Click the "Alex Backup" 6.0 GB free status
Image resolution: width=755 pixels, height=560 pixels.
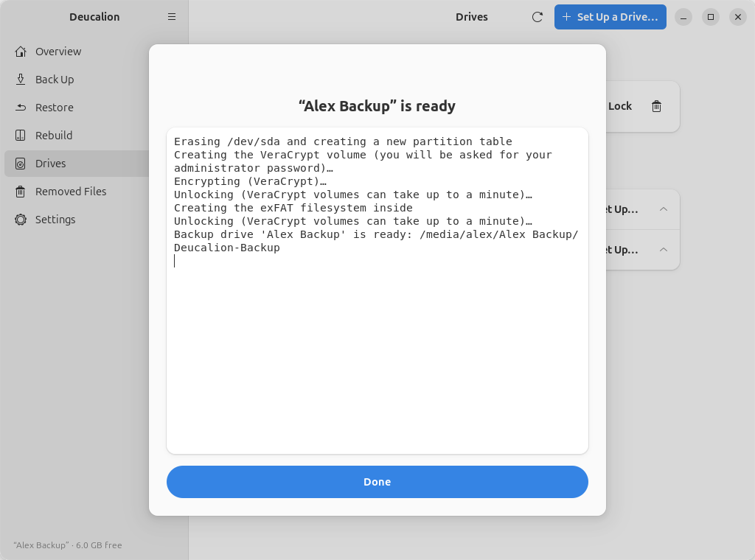tap(67, 545)
